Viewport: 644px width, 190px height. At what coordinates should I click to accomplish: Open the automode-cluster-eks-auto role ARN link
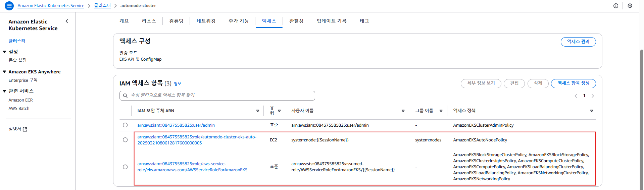[197, 140]
